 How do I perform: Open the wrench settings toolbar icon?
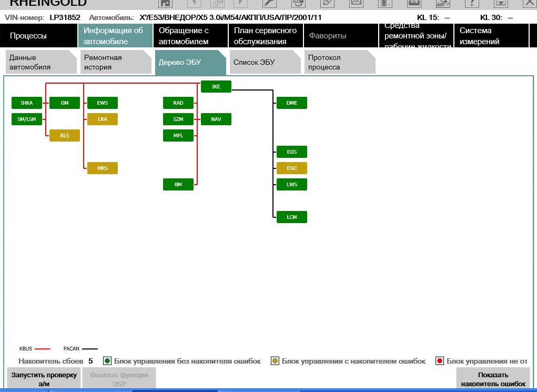pyautogui.click(x=269, y=3)
